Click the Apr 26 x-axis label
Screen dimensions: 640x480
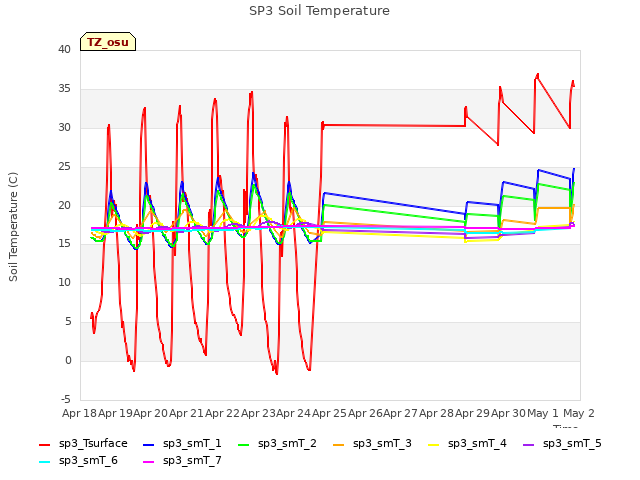(x=365, y=413)
